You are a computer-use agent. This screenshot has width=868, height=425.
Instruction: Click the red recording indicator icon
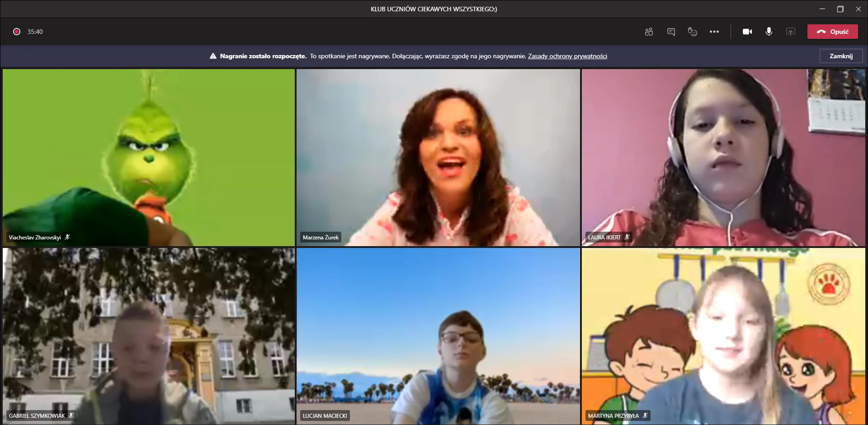point(17,32)
